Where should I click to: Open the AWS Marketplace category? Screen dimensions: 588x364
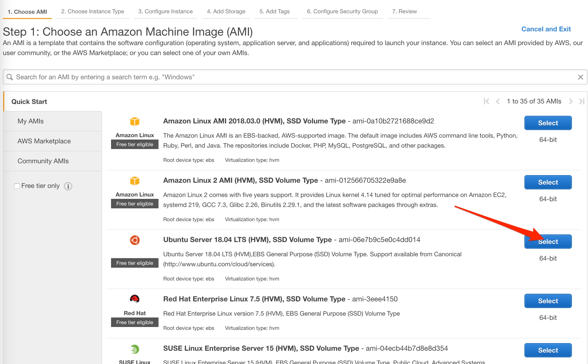44,141
